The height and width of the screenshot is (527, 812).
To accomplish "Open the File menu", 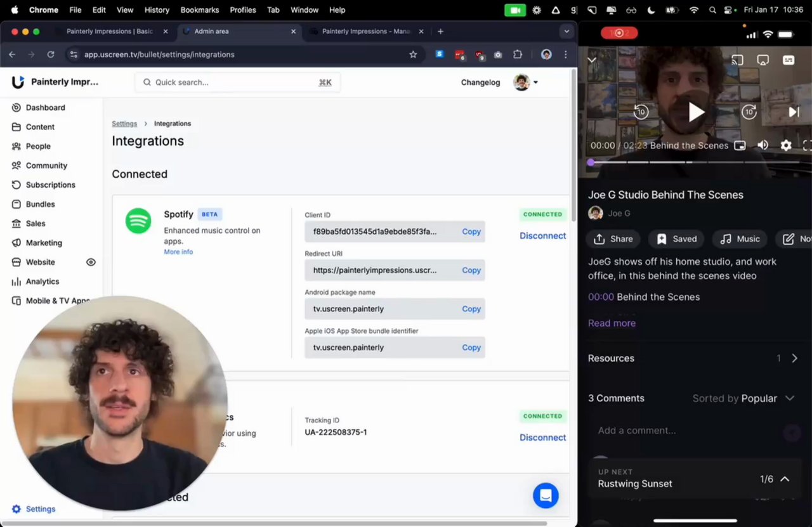I will click(75, 10).
